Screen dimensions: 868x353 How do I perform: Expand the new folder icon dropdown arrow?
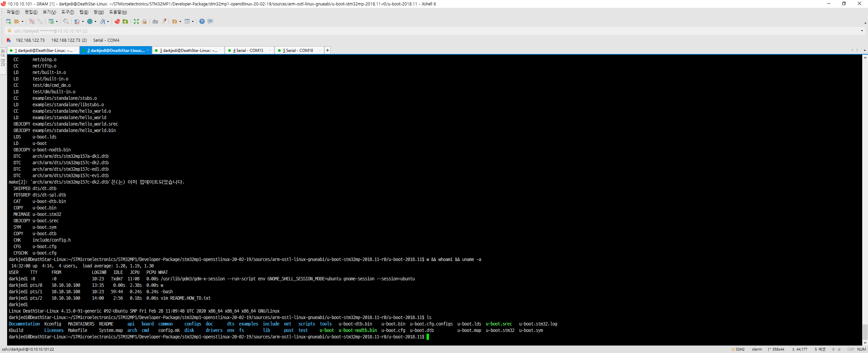[180, 22]
